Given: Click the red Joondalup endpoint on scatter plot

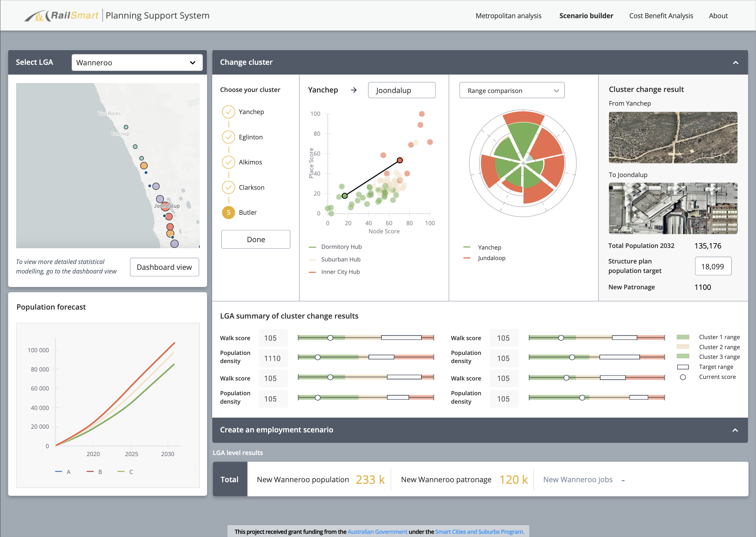Looking at the screenshot, I should 400,160.
